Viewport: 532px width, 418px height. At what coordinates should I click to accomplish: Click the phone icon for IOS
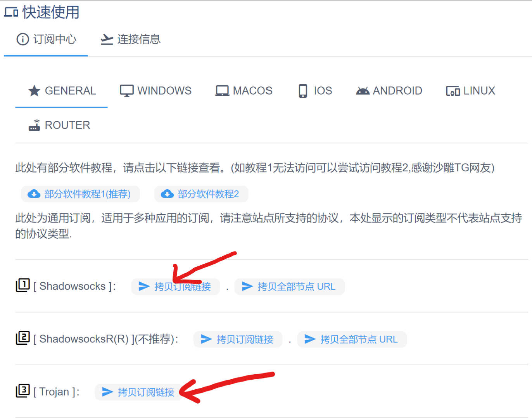[x=303, y=91]
